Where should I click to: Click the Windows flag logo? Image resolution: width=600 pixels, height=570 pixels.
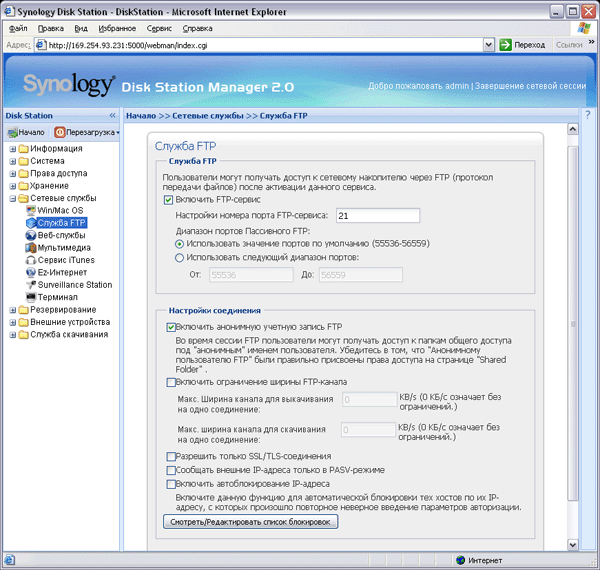(584, 28)
